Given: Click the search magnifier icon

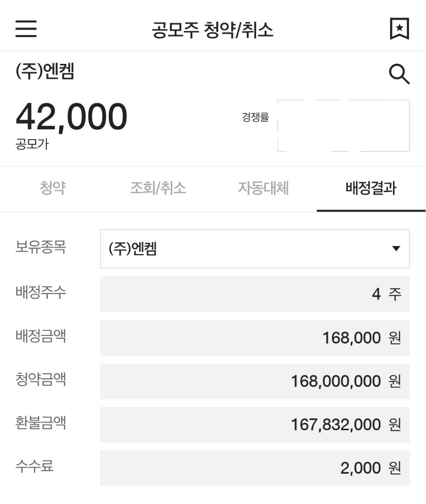Looking at the screenshot, I should tap(399, 74).
